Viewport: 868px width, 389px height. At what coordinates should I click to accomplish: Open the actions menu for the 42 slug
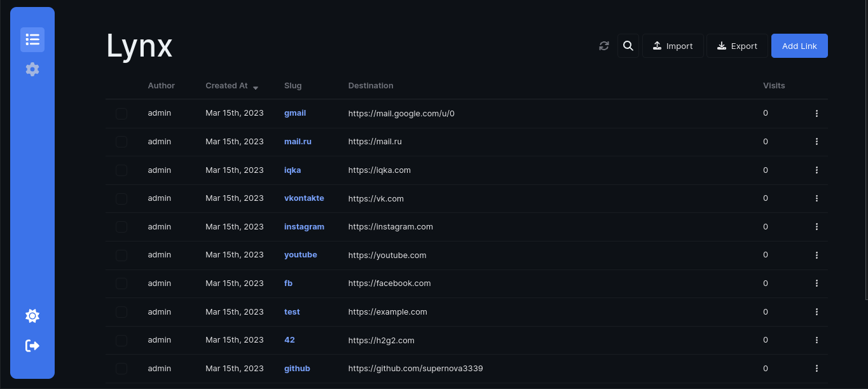pyautogui.click(x=816, y=340)
